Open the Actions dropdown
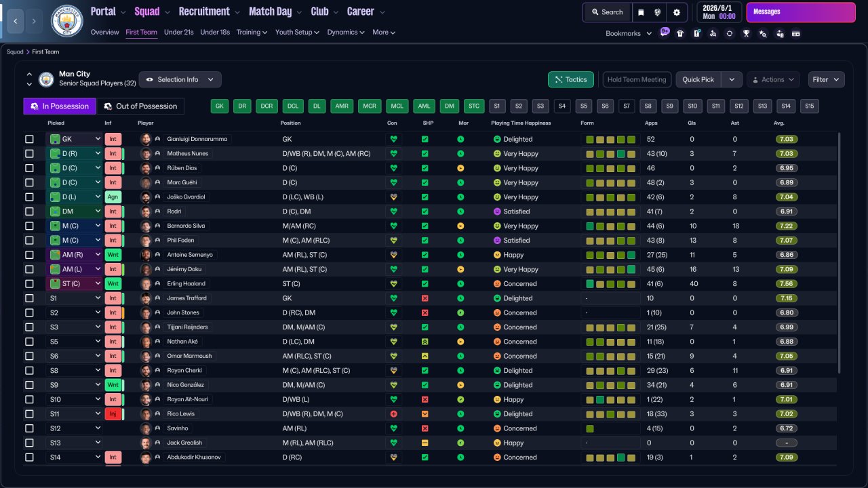The height and width of the screenshot is (488, 868). (x=773, y=79)
